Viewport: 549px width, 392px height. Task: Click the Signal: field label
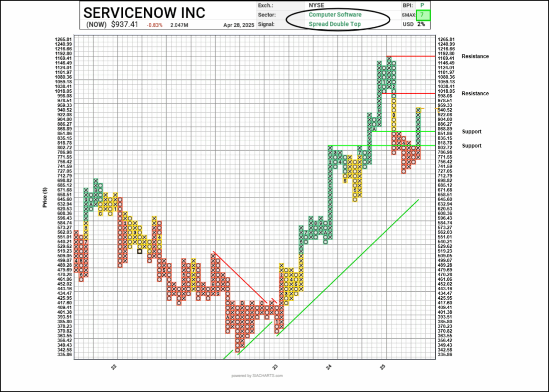pos(266,24)
